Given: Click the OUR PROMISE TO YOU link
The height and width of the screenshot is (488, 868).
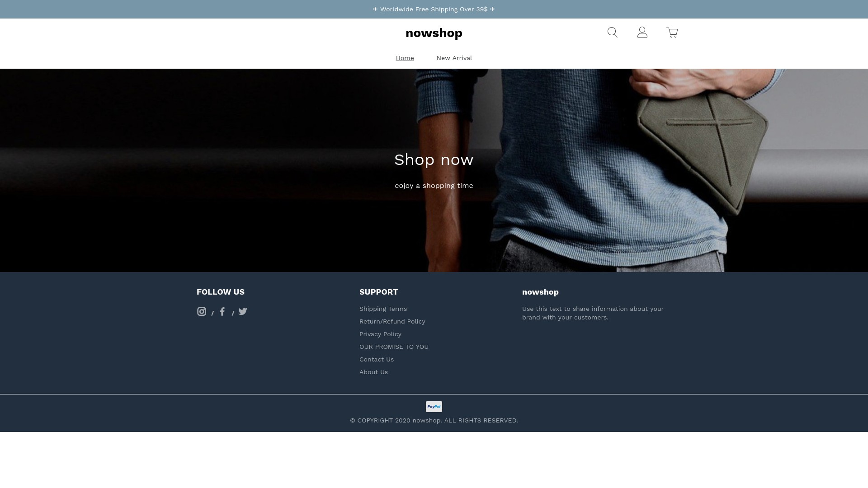Looking at the screenshot, I should [393, 346].
